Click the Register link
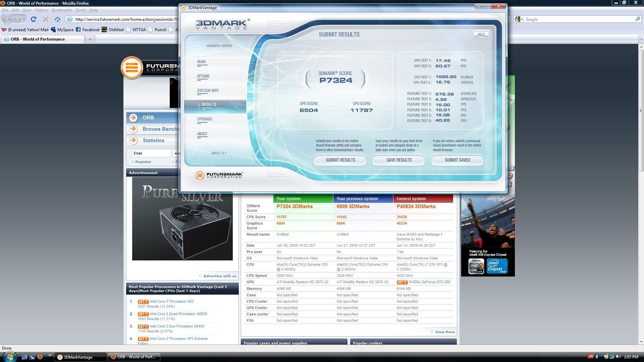 143,162
